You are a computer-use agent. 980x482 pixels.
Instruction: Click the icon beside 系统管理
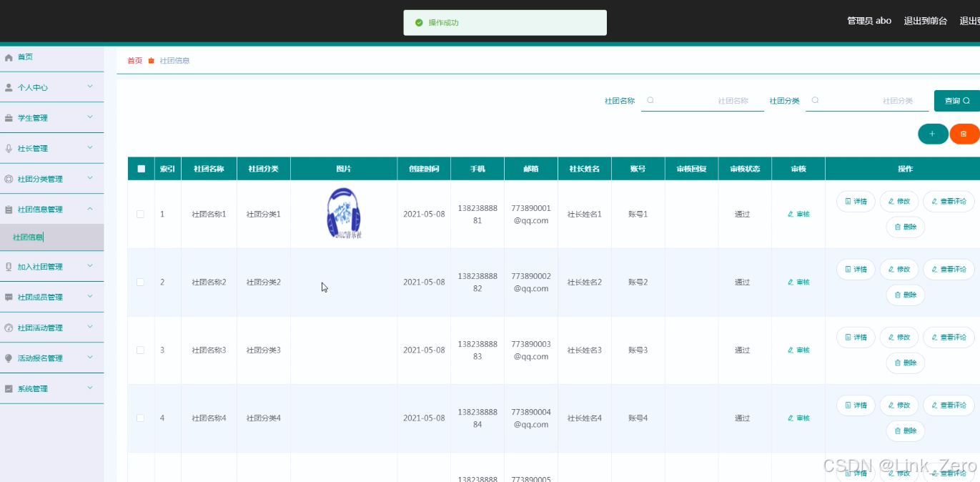[x=9, y=389]
